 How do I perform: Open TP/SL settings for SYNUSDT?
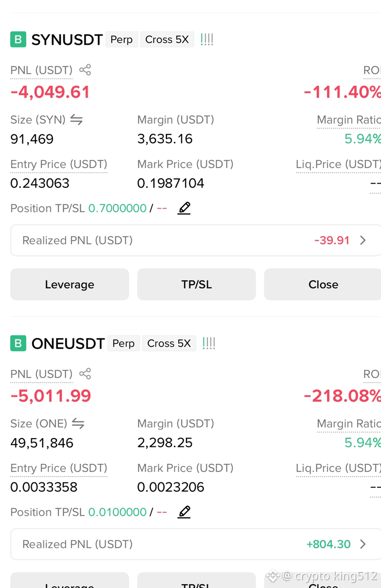point(197,284)
